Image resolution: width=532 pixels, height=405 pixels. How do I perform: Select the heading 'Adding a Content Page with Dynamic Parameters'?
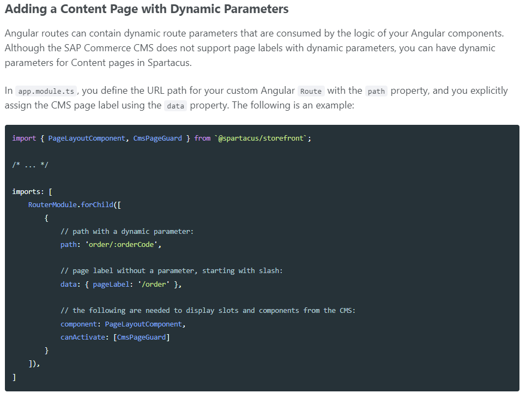click(x=146, y=9)
